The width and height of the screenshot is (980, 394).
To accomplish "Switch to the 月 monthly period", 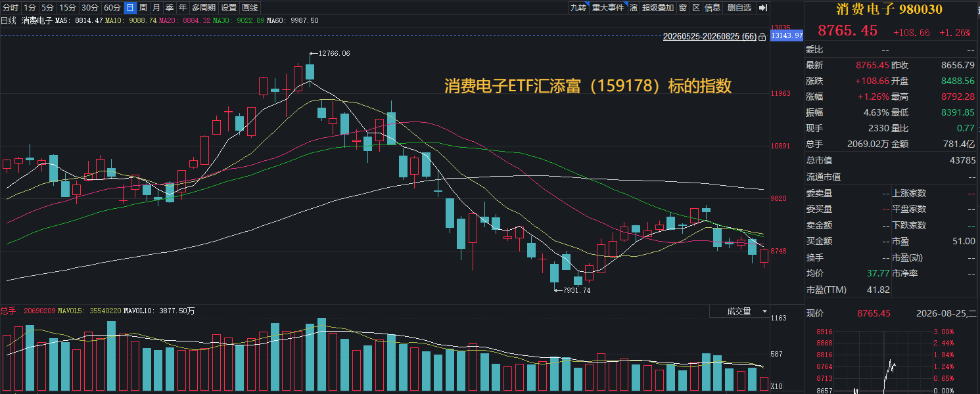I will pos(156,8).
